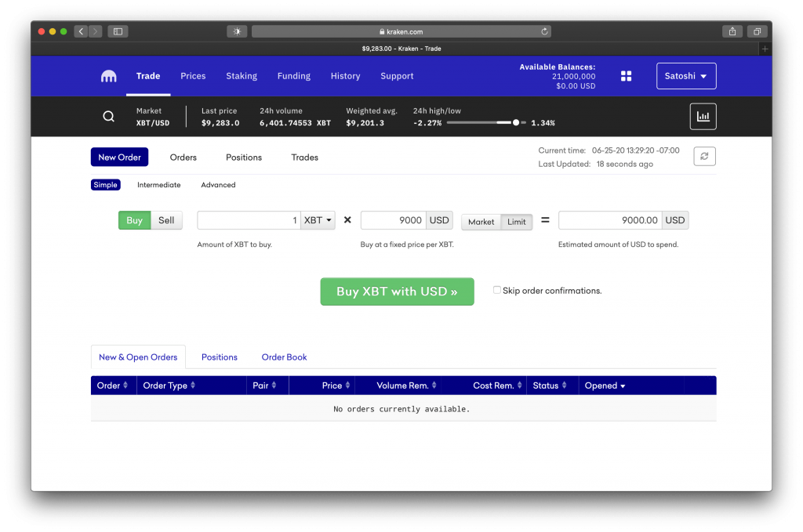The image size is (803, 532).
Task: Click the $9,283.00 - Kraken - Trade tab title
Action: pyautogui.click(x=401, y=49)
